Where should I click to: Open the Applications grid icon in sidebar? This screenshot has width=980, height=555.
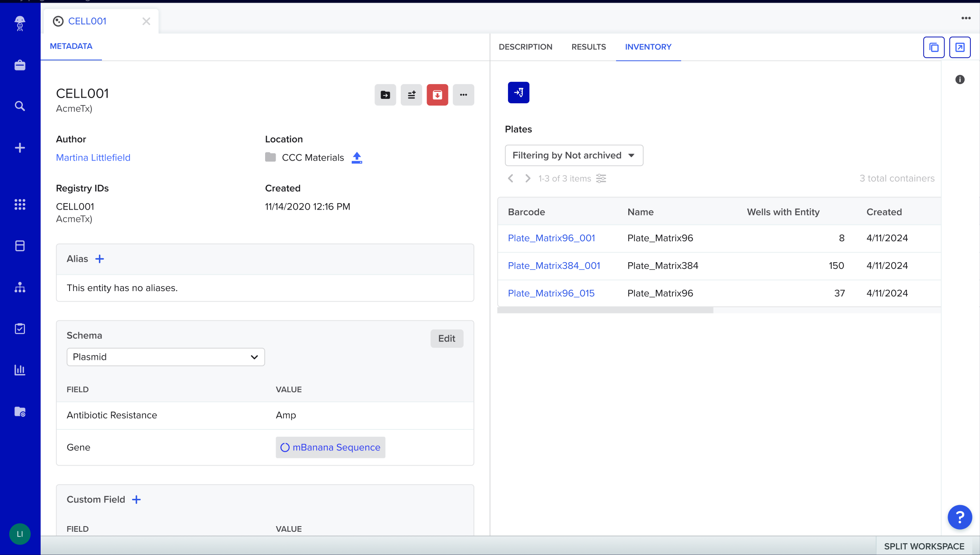pos(20,204)
